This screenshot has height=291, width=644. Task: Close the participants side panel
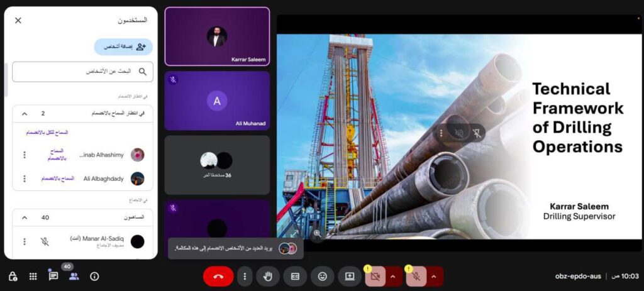tap(18, 21)
